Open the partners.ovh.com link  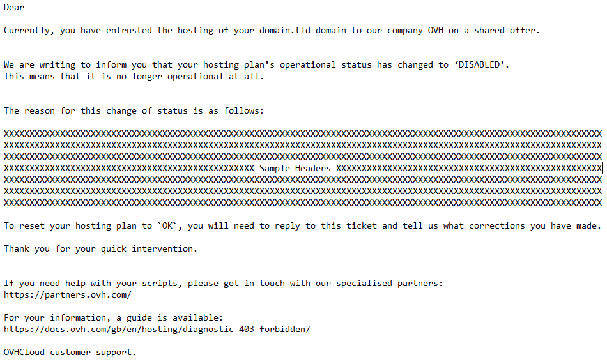[x=68, y=294]
